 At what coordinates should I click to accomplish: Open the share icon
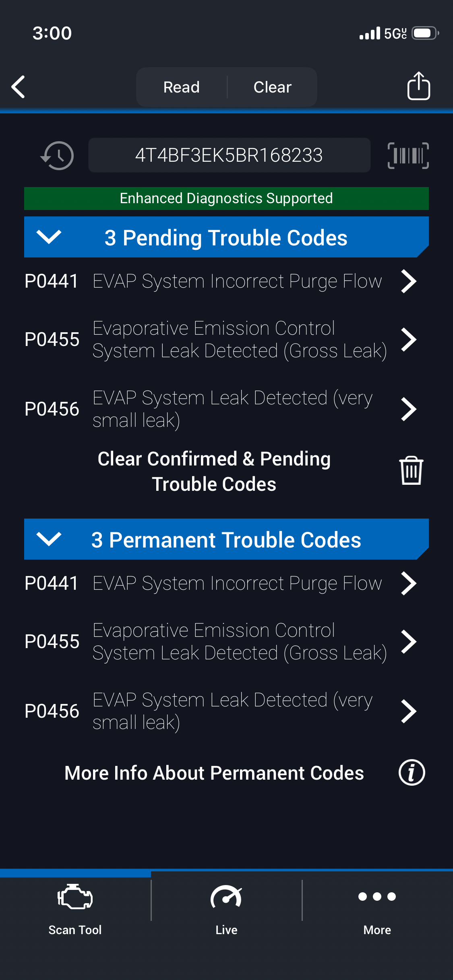[418, 86]
